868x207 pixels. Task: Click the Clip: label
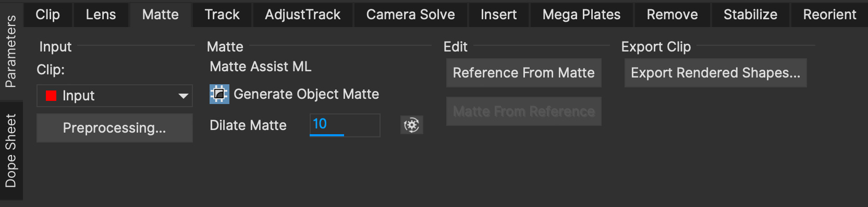(51, 70)
